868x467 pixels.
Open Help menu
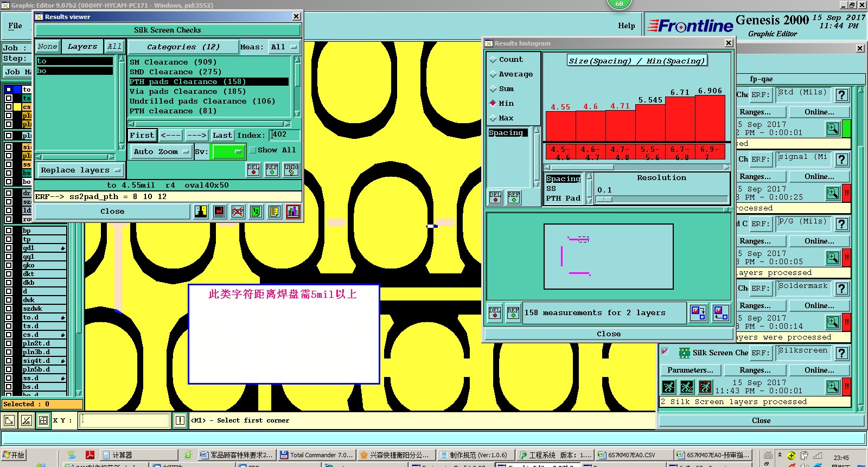pos(627,25)
